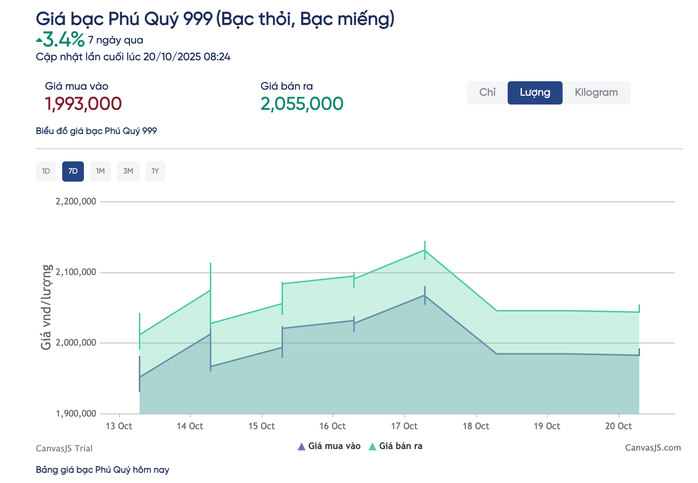
Task: Click the blue triangle marker for Giá mua vào
Action: coord(302,446)
